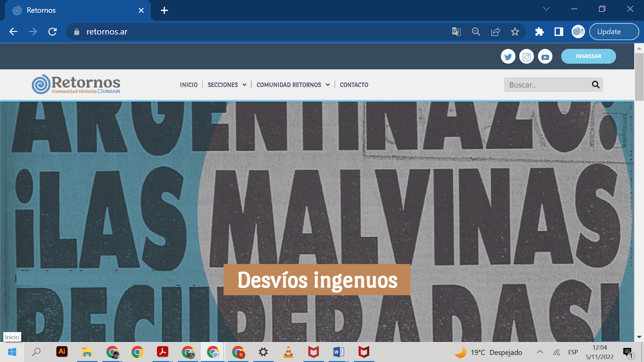The height and width of the screenshot is (362, 644).
Task: Close the Retornos tab
Action: click(x=141, y=10)
